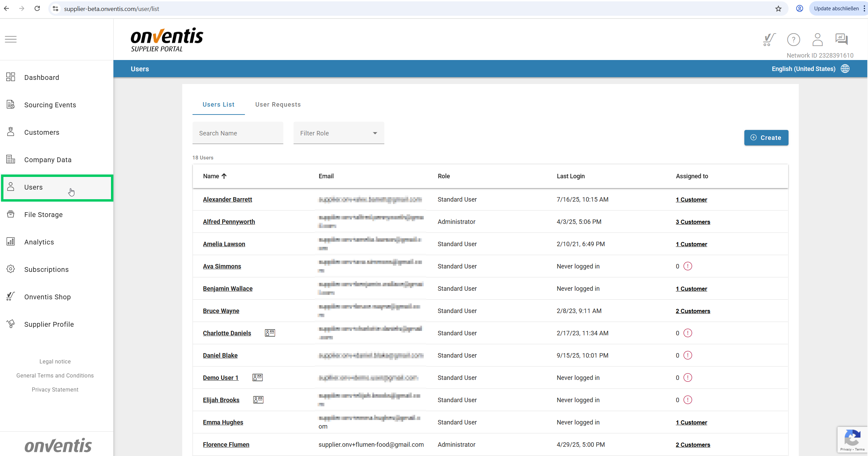The width and height of the screenshot is (868, 456).
Task: Switch to the User Requests tab
Action: pyautogui.click(x=278, y=105)
